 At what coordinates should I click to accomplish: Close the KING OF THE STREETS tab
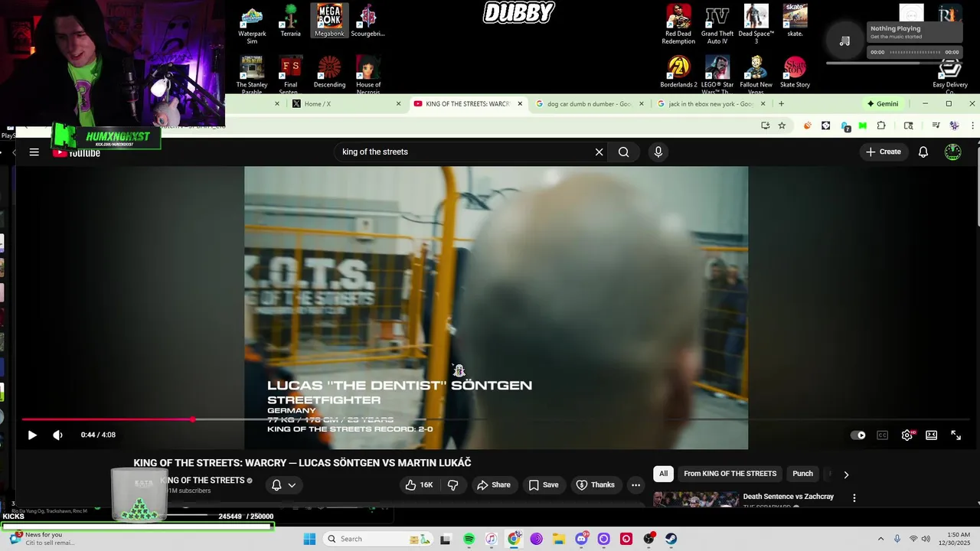coord(520,104)
